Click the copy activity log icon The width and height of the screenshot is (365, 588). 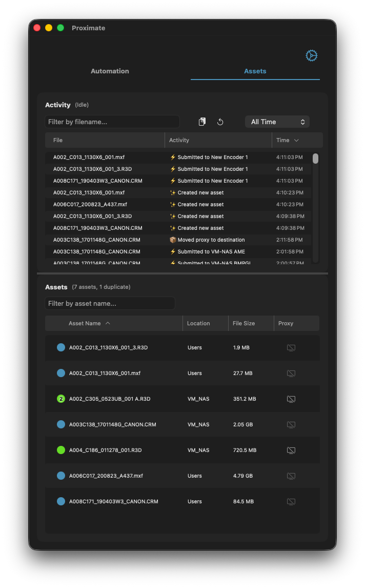[x=201, y=121]
